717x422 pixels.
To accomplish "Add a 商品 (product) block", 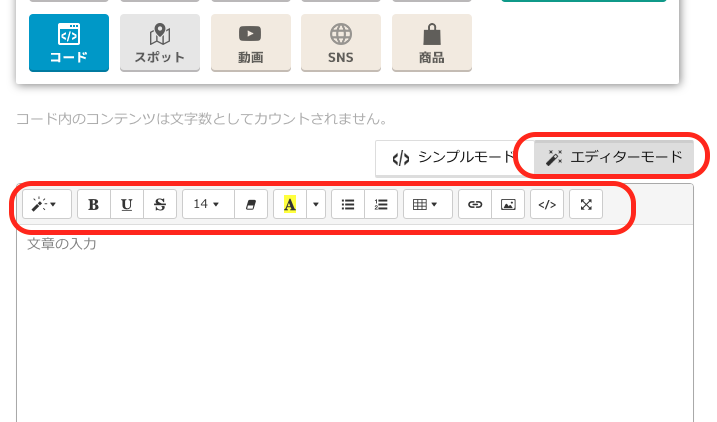I will pyautogui.click(x=432, y=43).
